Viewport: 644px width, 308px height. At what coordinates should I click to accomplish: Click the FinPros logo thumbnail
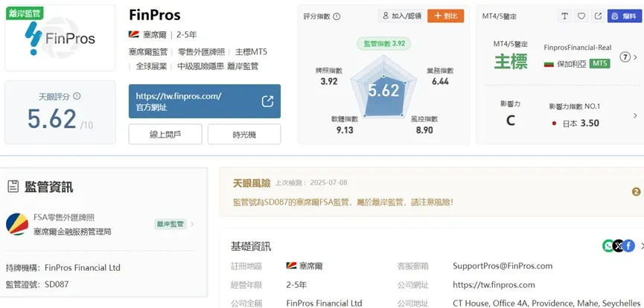click(x=60, y=38)
